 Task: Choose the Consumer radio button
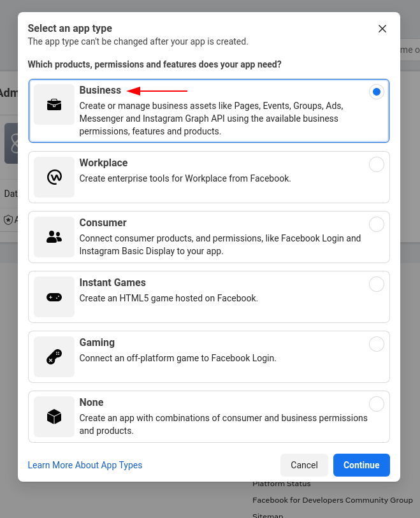377,224
